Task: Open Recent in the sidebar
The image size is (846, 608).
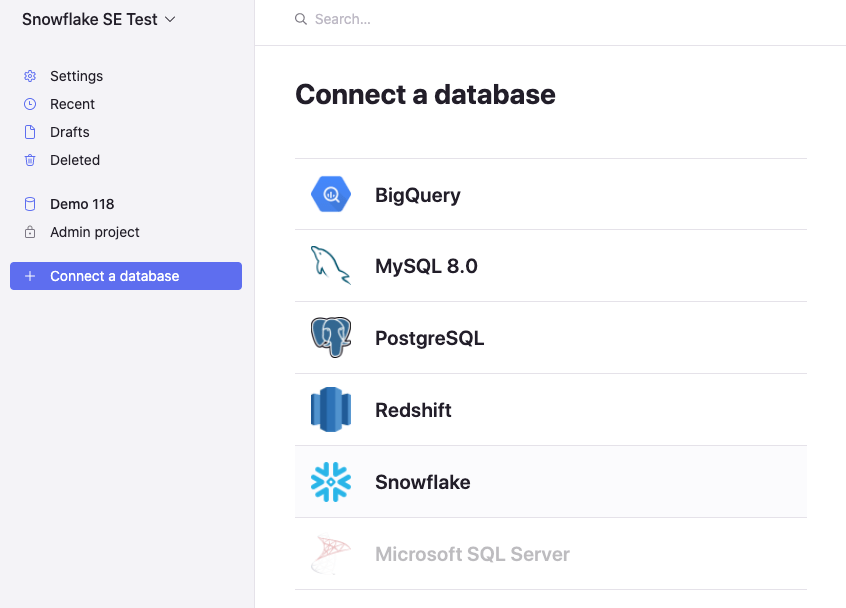Action: click(72, 104)
